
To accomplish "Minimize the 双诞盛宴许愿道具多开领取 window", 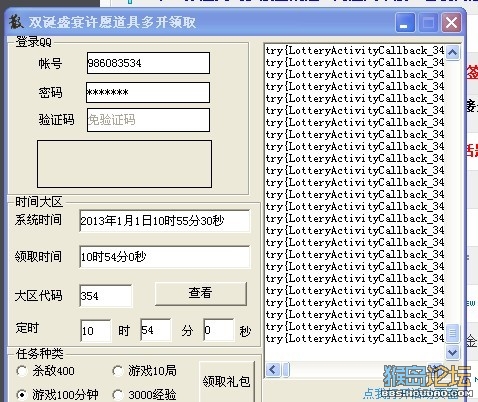I will click(405, 23).
